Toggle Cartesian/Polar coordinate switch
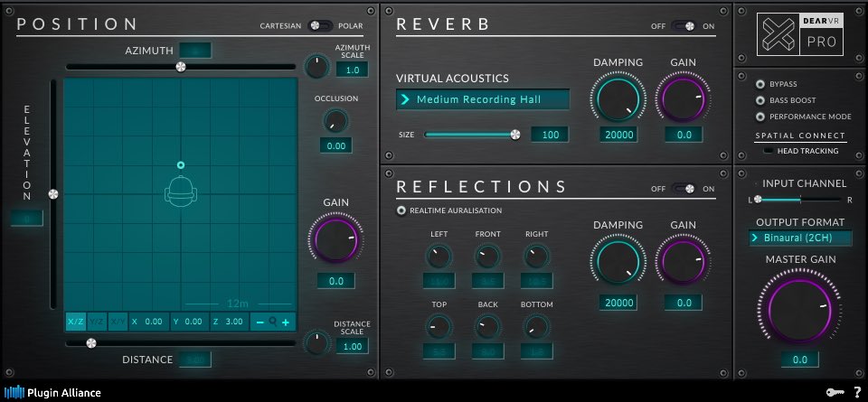Screen dimensions: 868x402 click(320, 25)
